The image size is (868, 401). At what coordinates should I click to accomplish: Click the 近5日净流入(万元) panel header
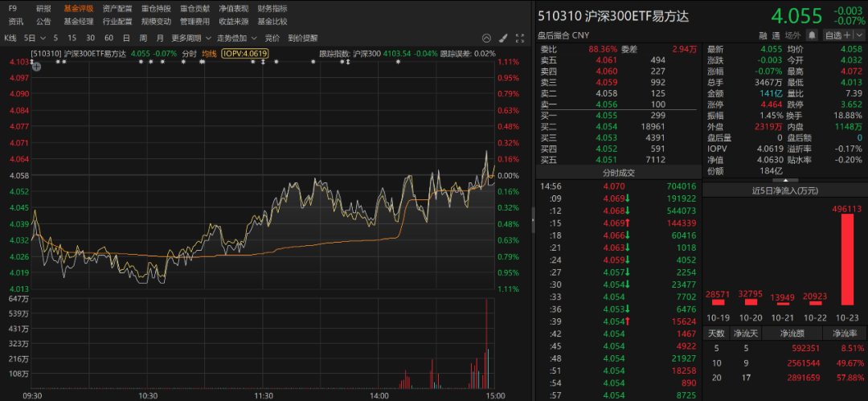[x=784, y=190]
